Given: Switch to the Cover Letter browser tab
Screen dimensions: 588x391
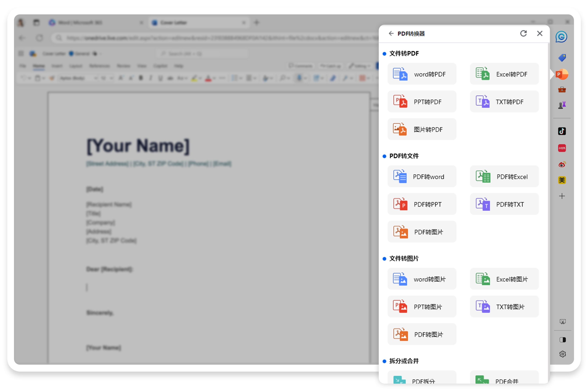Looking at the screenshot, I should click(x=199, y=23).
